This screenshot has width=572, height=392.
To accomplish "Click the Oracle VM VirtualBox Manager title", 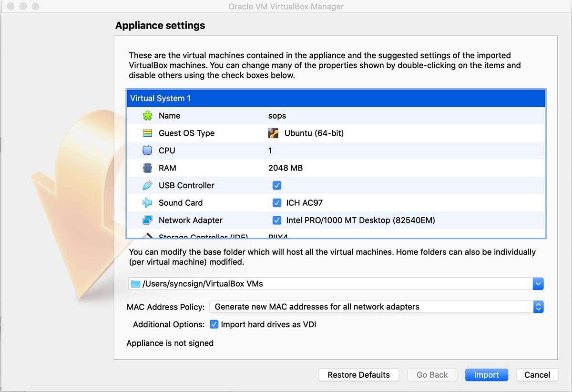I will pyautogui.click(x=286, y=6).
